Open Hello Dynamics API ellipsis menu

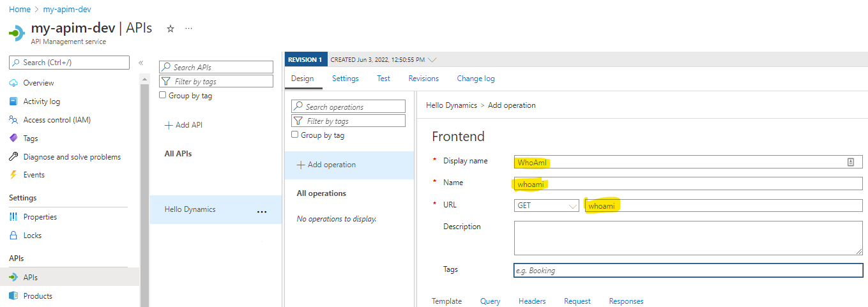(x=261, y=211)
